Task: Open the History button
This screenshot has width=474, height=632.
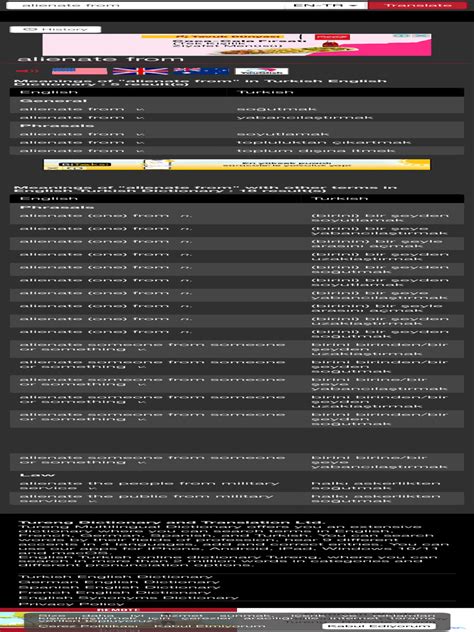Action: pyautogui.click(x=55, y=29)
